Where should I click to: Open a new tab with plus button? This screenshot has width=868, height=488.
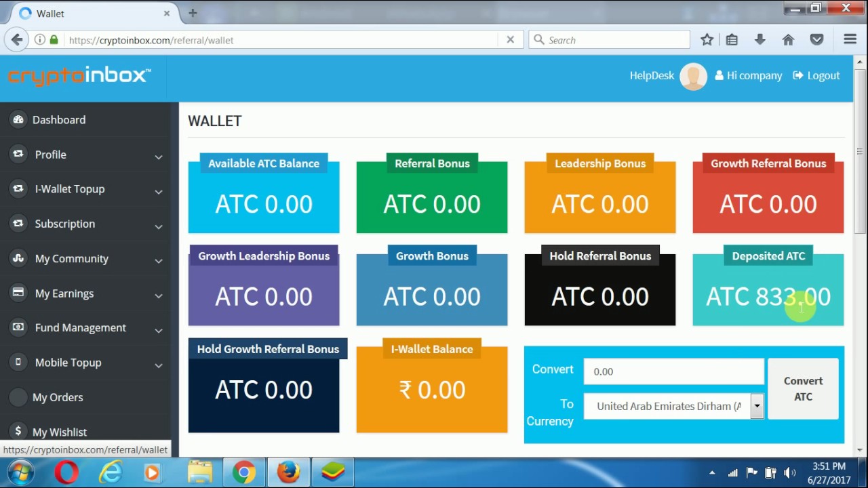(x=193, y=13)
